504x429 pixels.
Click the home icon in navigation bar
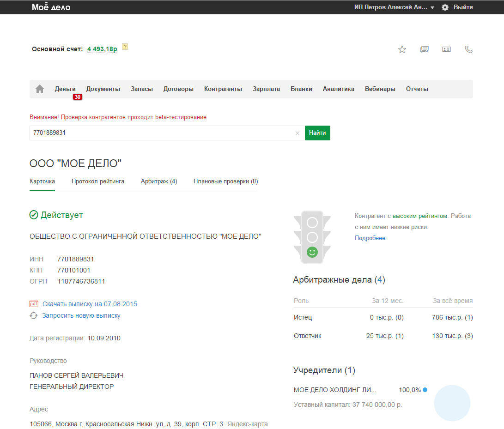click(40, 89)
